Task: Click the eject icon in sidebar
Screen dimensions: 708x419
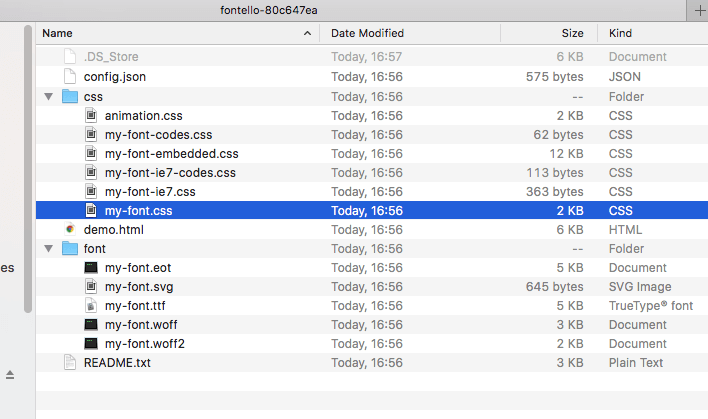Action: (x=10, y=375)
